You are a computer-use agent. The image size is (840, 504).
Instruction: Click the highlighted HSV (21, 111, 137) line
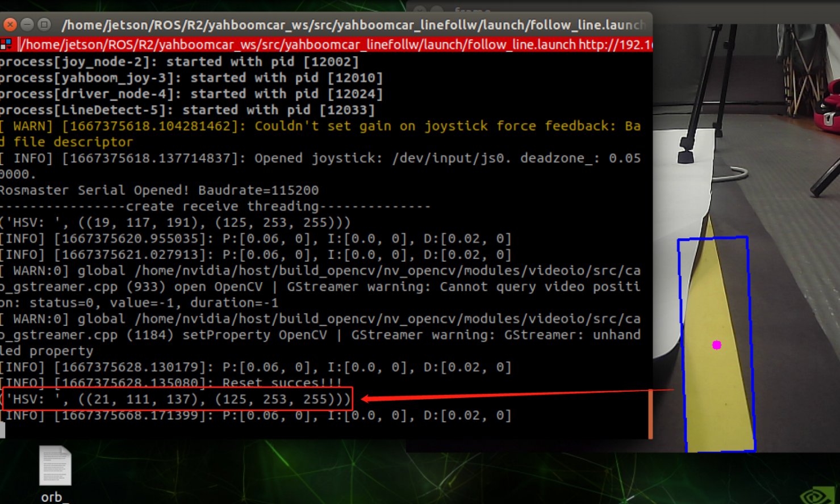coord(178,399)
